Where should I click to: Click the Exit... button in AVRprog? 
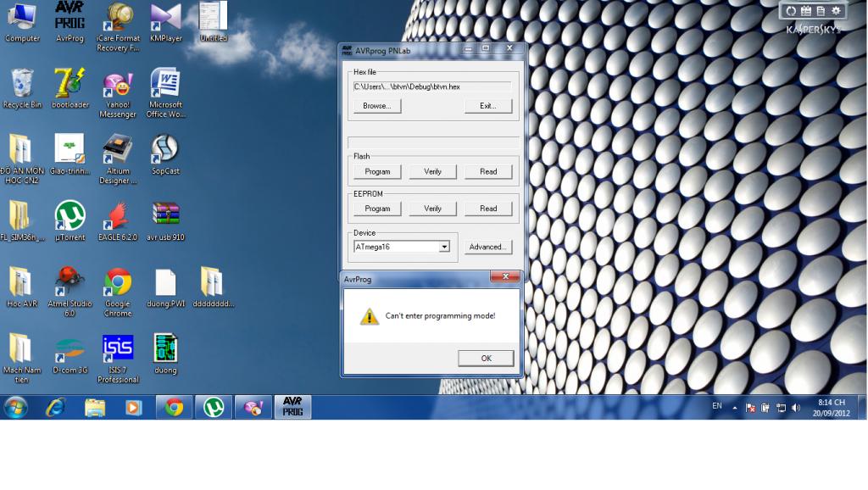pyautogui.click(x=488, y=106)
